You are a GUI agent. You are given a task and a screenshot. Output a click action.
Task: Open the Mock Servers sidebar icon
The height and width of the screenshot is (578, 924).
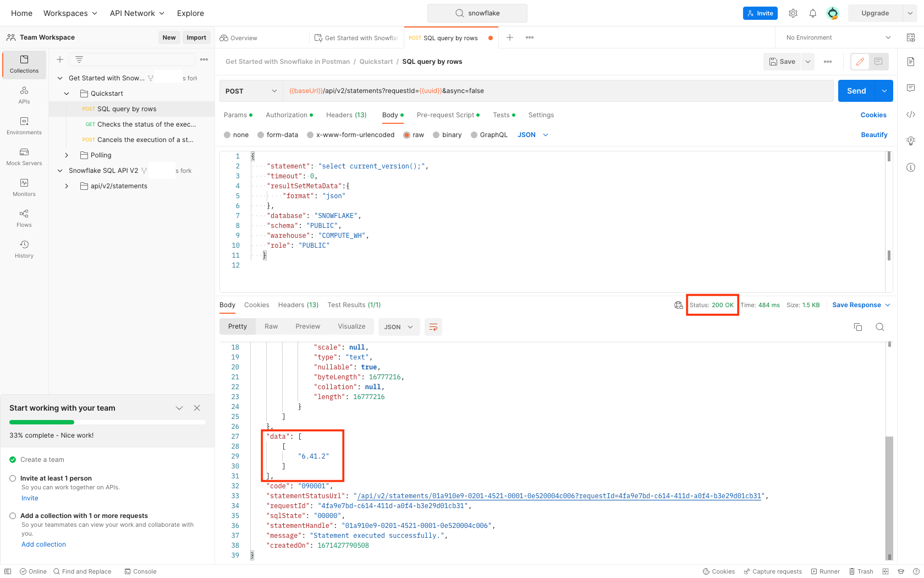[24, 156]
